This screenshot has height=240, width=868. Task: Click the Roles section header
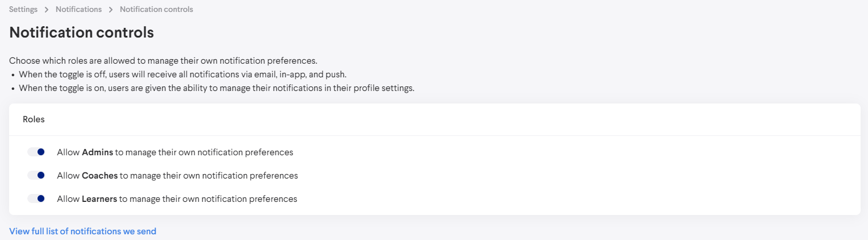[34, 119]
